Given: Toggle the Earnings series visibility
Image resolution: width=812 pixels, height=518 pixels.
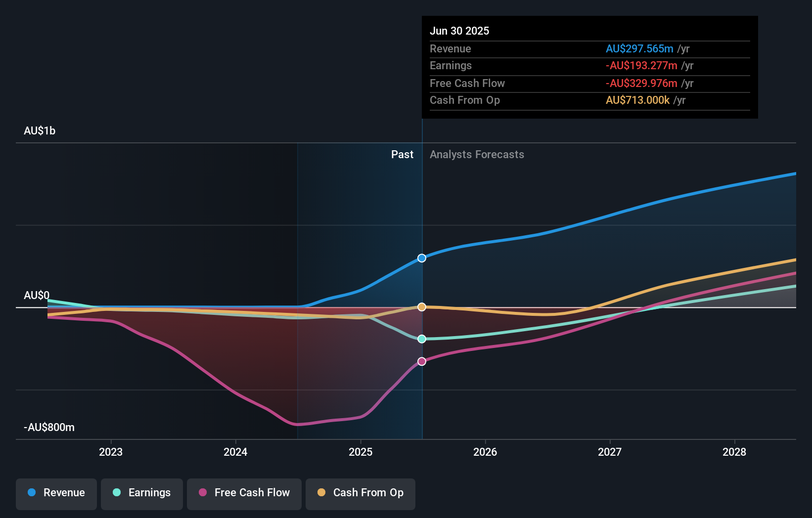Looking at the screenshot, I should click(141, 493).
